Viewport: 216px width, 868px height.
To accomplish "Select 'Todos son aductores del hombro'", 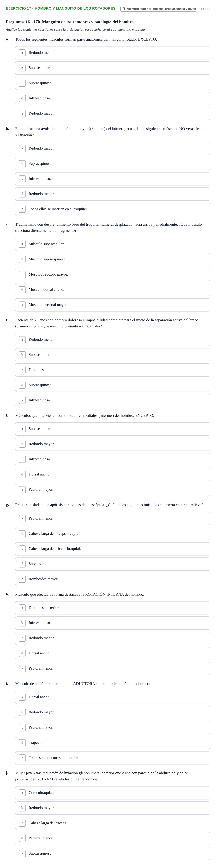I will (x=113, y=758).
